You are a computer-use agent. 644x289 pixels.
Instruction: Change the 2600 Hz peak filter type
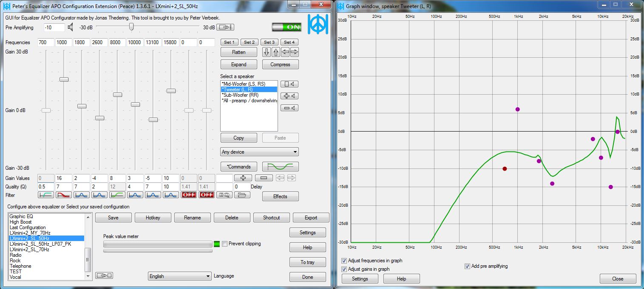(x=99, y=195)
